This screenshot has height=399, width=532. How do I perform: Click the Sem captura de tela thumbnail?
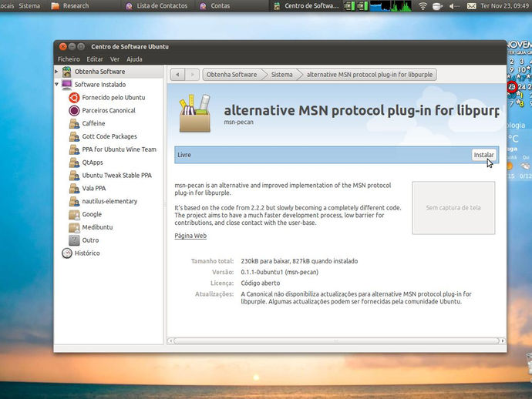tap(453, 208)
